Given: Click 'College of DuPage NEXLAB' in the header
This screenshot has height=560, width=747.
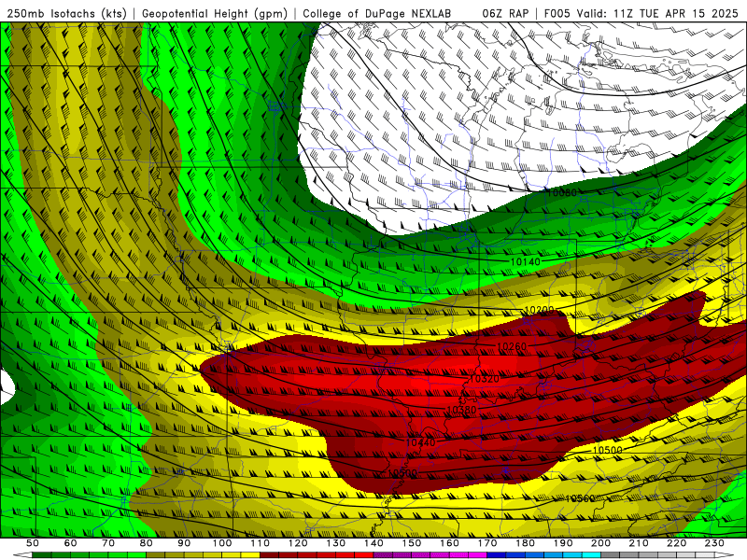Looking at the screenshot, I should click(377, 13).
